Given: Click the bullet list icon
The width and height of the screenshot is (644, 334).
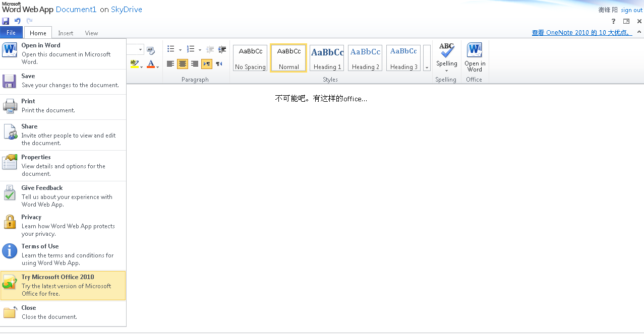Looking at the screenshot, I should (x=171, y=49).
